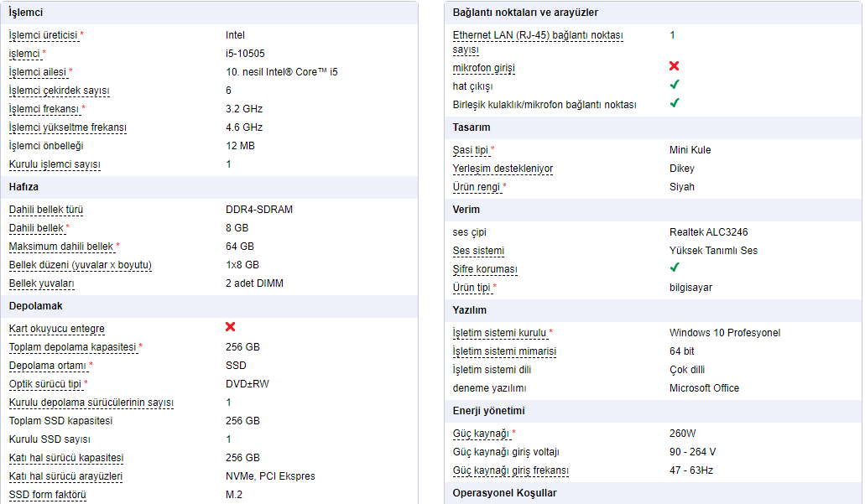This screenshot has height=504, width=865.
Task: Click the Hafıza section header
Action: pyautogui.click(x=23, y=187)
